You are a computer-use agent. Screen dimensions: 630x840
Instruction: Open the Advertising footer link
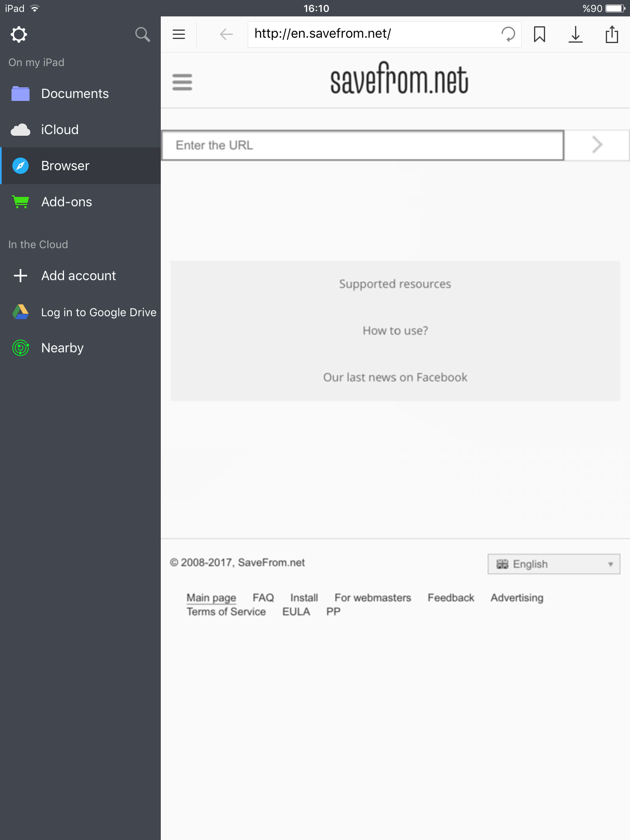[x=517, y=598]
